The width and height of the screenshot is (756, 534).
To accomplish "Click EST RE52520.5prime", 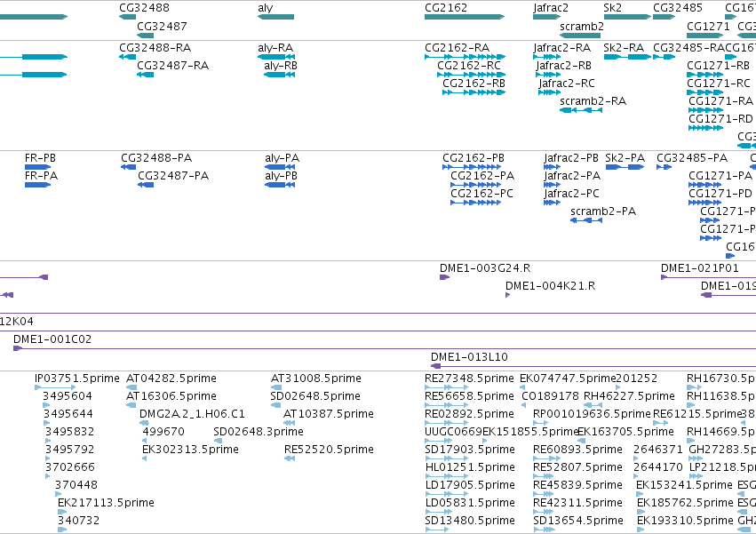I will (290, 458).
